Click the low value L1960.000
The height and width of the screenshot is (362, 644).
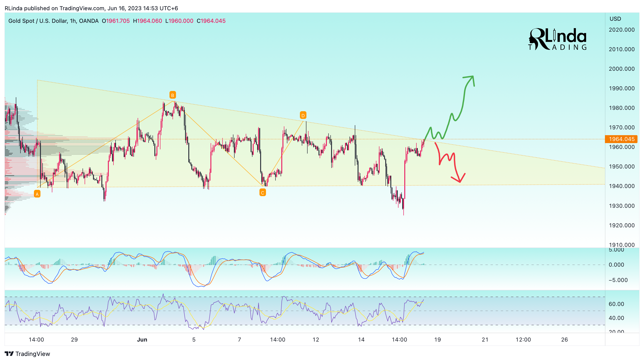179,21
